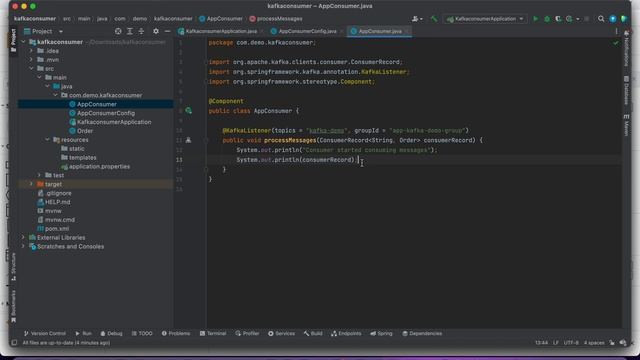Click the gutter icon beside processMessages

click(x=188, y=140)
